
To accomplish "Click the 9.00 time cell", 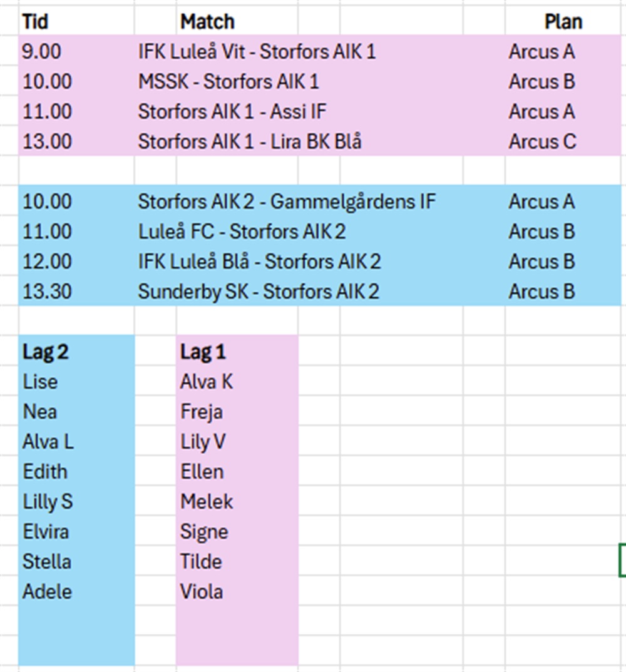I will (x=42, y=51).
